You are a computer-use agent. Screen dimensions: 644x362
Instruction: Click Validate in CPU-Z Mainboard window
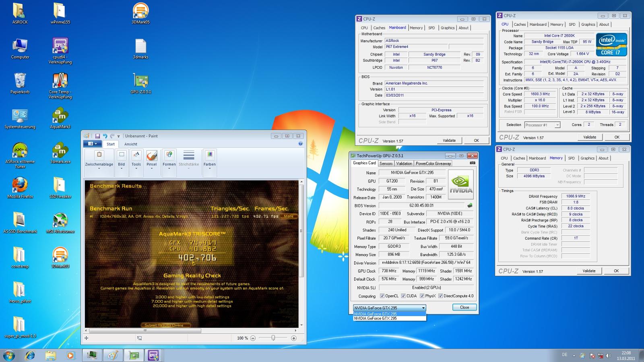[x=449, y=141]
